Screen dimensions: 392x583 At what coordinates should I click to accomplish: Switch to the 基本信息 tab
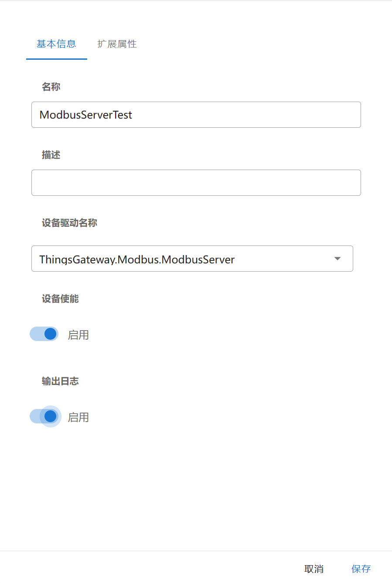pyautogui.click(x=56, y=44)
